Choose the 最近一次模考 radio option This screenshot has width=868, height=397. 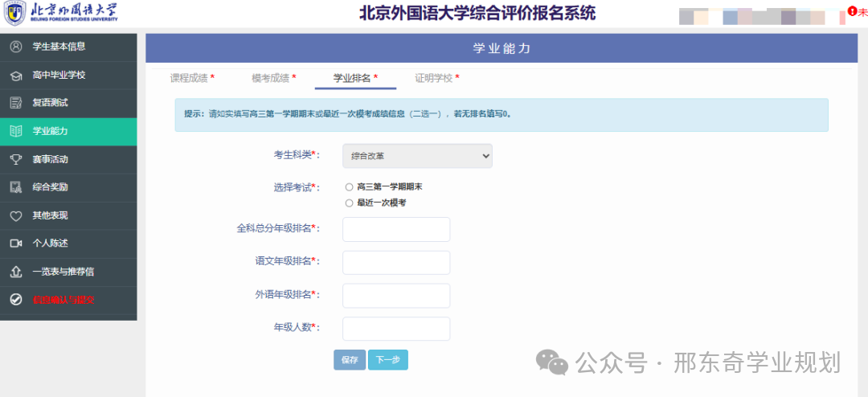(x=349, y=203)
